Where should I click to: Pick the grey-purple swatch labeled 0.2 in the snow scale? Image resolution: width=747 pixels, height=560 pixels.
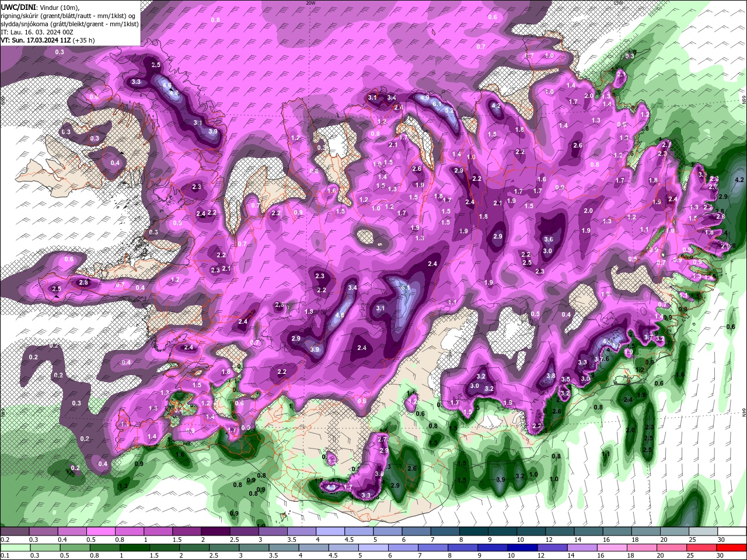[15, 531]
